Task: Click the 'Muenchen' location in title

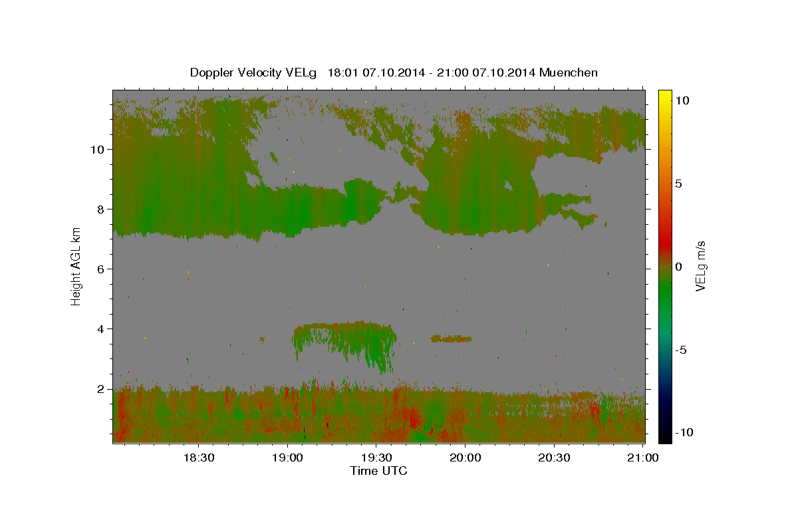Action: coord(569,72)
